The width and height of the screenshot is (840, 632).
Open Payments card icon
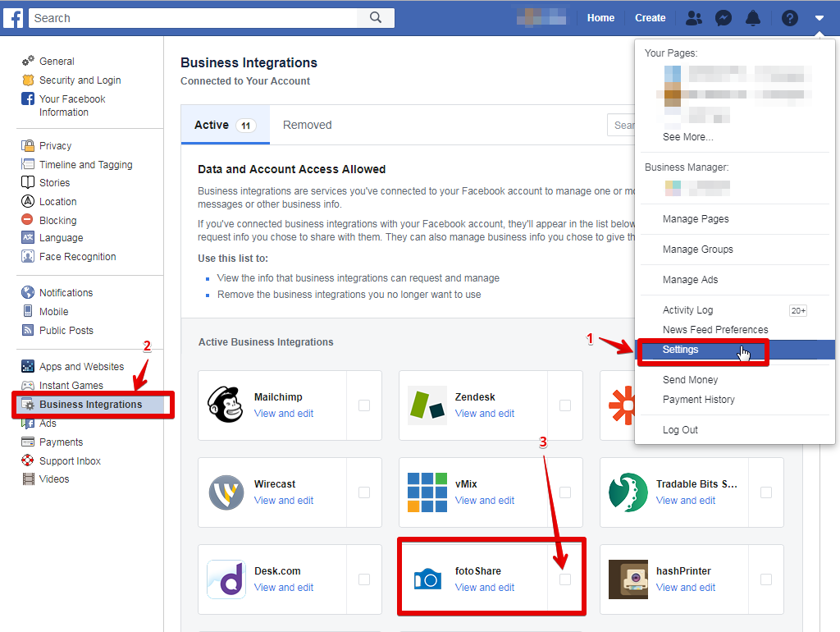coord(28,442)
